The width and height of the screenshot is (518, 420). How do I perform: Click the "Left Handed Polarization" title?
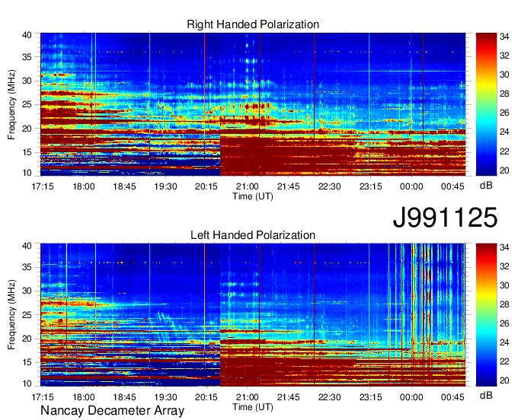coord(253,235)
